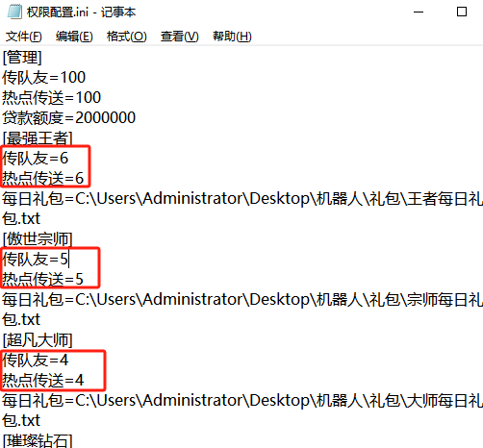Image resolution: width=483 pixels, height=448 pixels.
Task: Click the [超凡大师] section header
Action: pos(38,339)
